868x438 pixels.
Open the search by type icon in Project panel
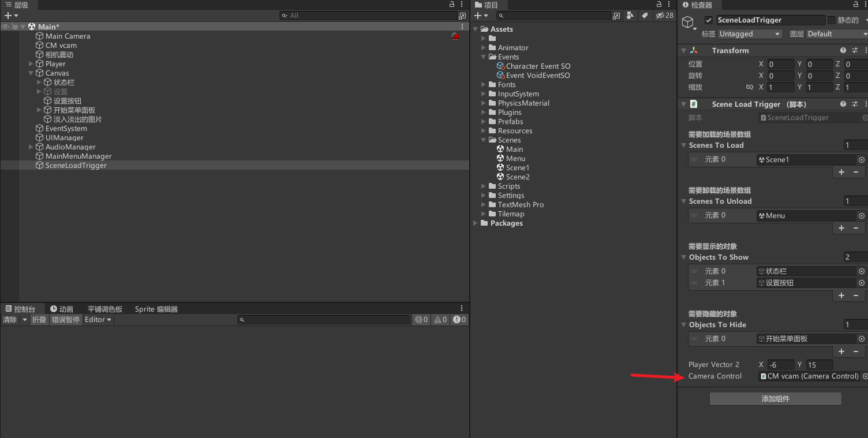[x=630, y=15]
